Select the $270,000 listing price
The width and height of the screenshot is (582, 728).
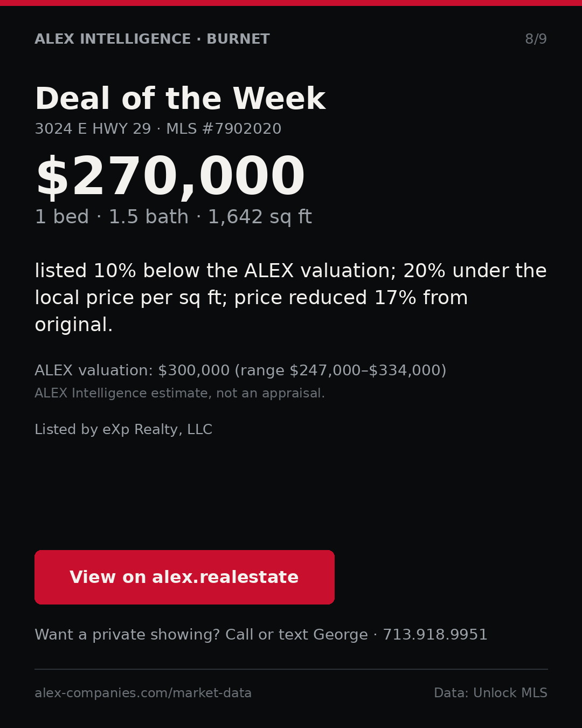click(170, 177)
